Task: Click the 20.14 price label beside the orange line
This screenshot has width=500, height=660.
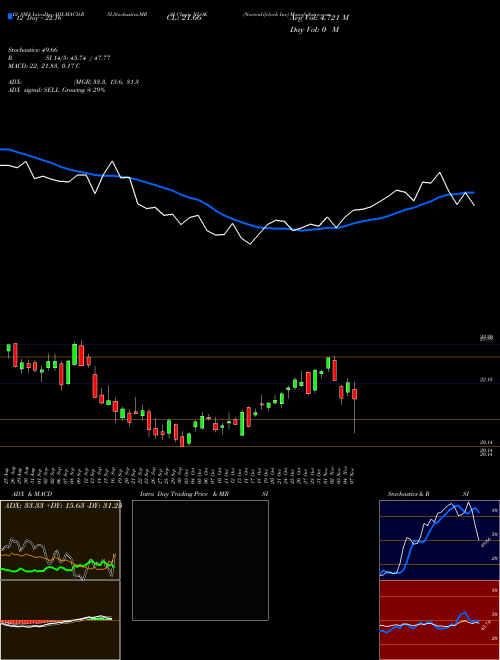Action: [486, 442]
